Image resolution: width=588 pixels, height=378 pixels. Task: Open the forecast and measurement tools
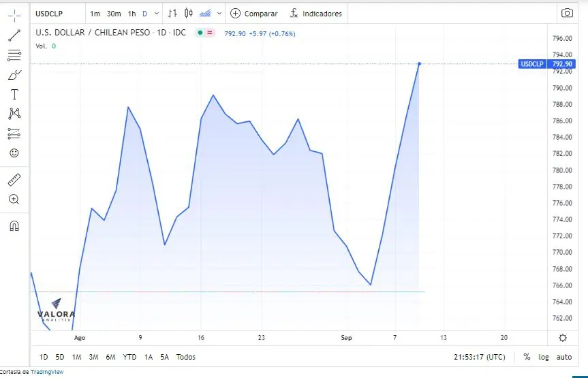[14, 133]
